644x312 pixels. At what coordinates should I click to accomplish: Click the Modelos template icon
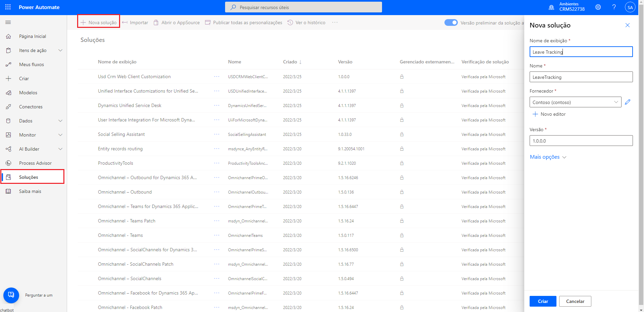tap(9, 93)
